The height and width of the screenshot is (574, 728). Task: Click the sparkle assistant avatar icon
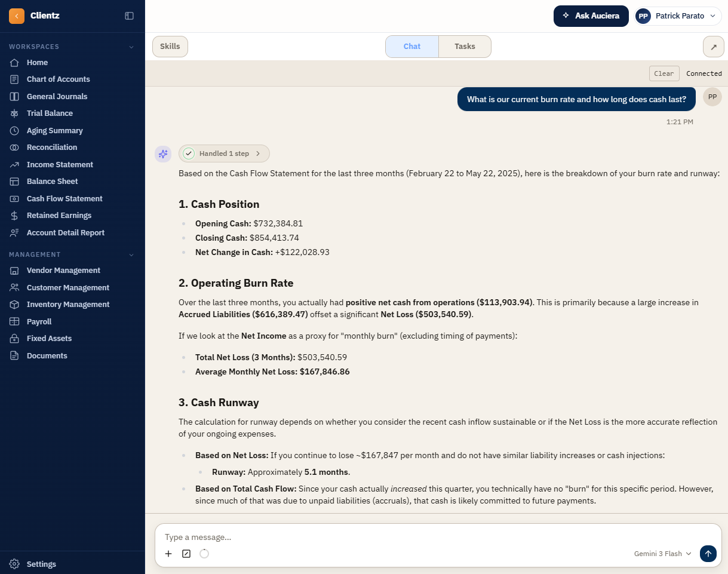point(163,154)
